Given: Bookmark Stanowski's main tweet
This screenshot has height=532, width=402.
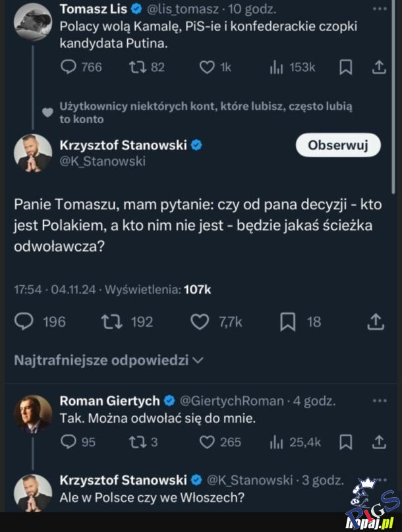Looking at the screenshot, I should pos(287,321).
